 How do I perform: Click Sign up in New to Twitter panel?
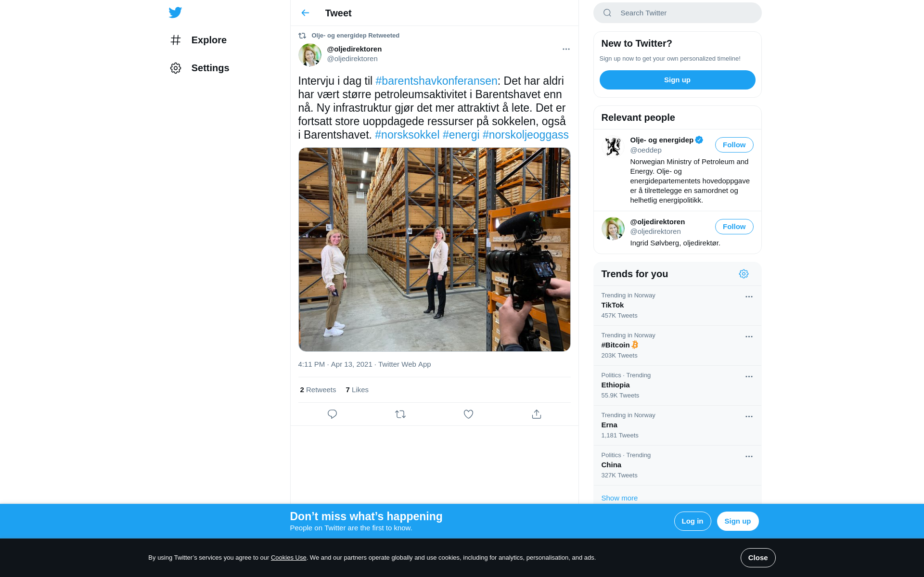click(677, 80)
